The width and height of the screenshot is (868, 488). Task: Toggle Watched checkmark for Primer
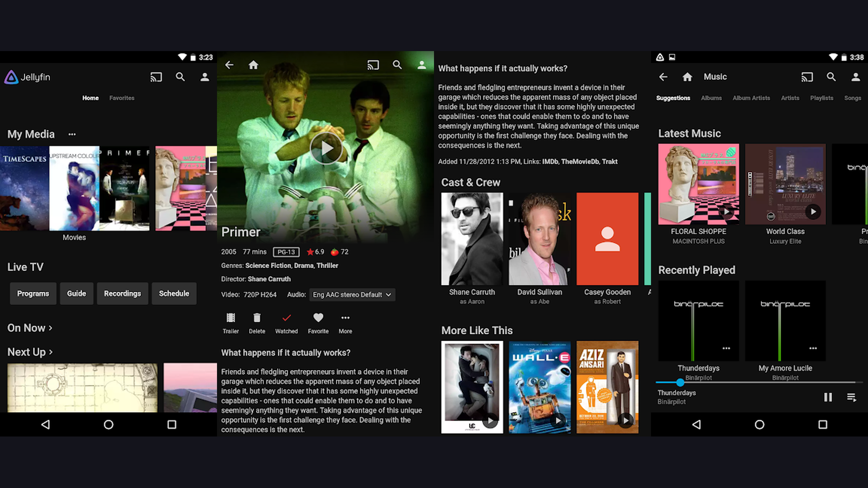pos(287,324)
